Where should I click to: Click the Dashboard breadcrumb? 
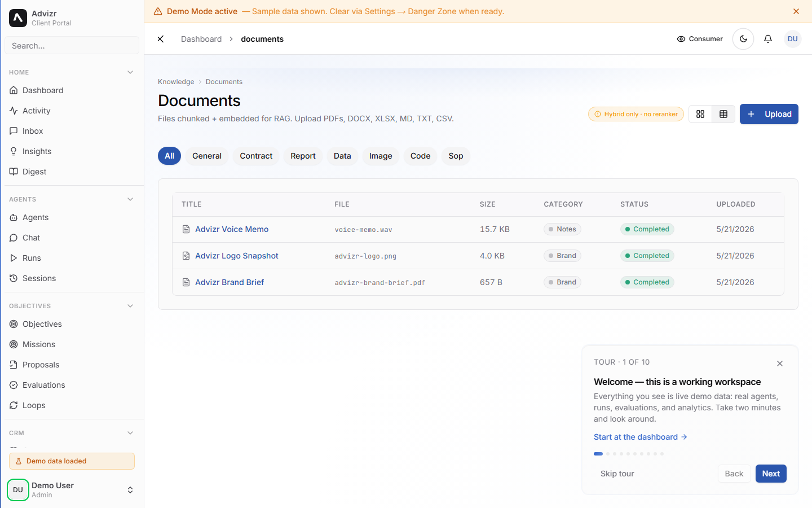click(201, 39)
